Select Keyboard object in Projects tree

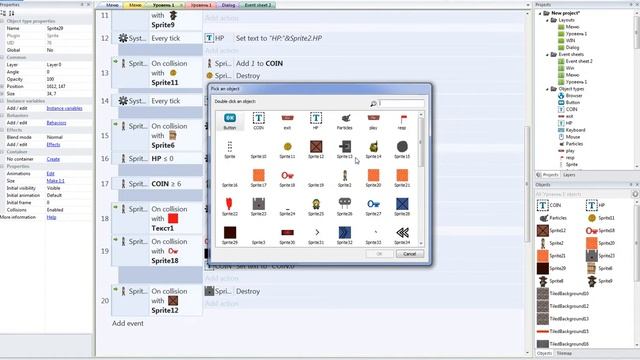[571, 130]
